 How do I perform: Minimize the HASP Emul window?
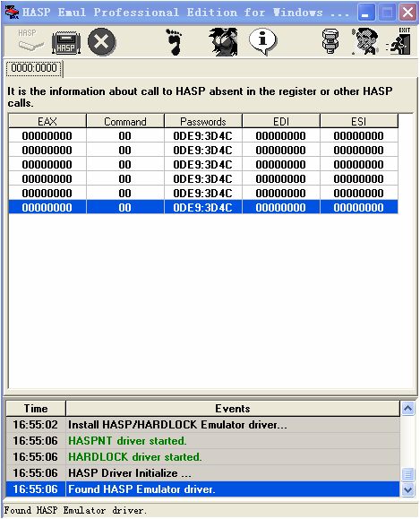click(x=366, y=13)
